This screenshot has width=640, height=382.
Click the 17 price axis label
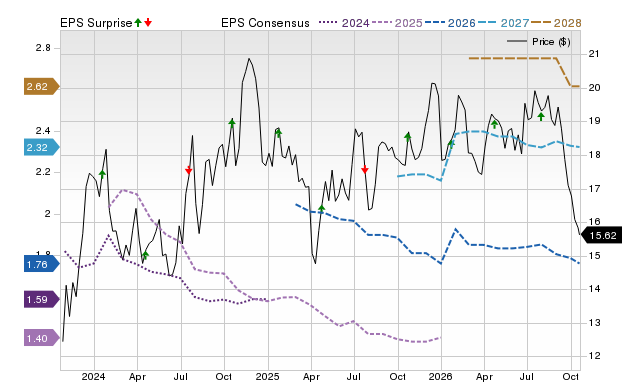point(594,189)
